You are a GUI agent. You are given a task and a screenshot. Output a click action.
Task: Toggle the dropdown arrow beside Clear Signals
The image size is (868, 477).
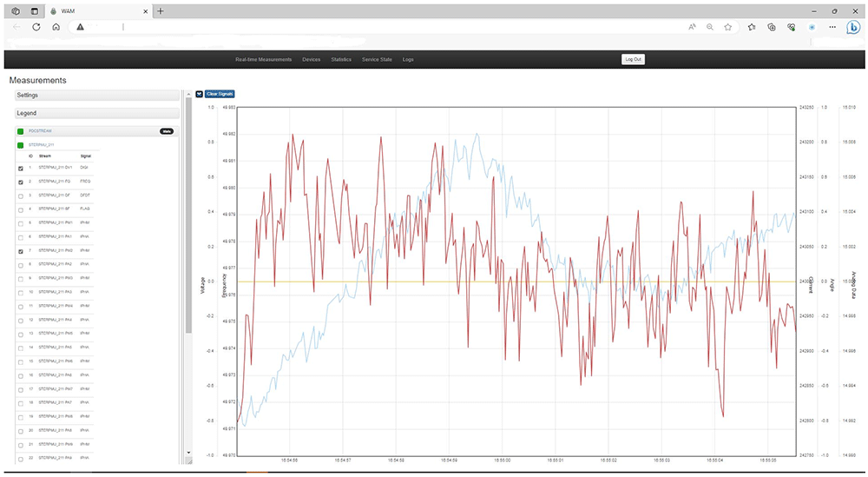pyautogui.click(x=200, y=94)
